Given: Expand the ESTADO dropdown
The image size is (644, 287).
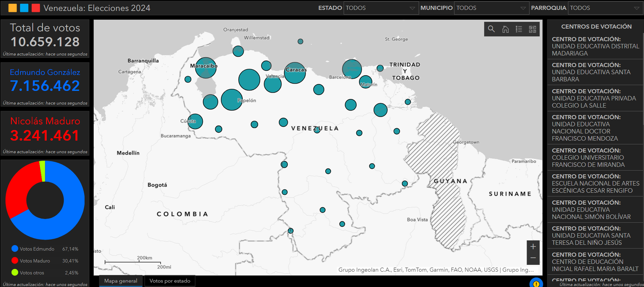Looking at the screenshot, I should [x=380, y=8].
